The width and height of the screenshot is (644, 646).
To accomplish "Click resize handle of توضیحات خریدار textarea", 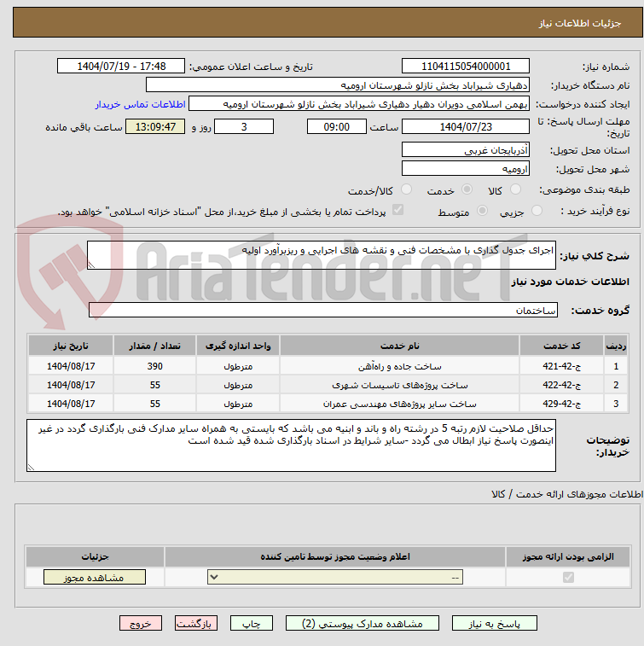I will 31,467.
